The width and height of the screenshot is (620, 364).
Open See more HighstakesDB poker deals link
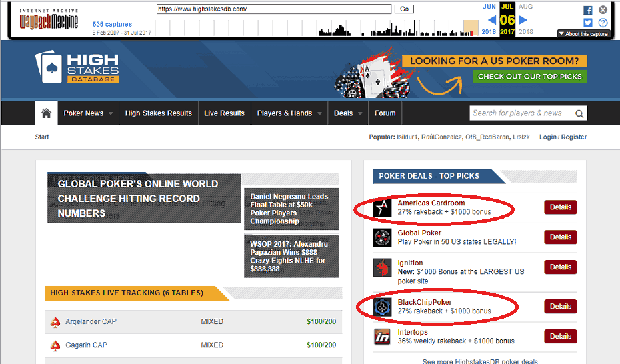tap(480, 361)
